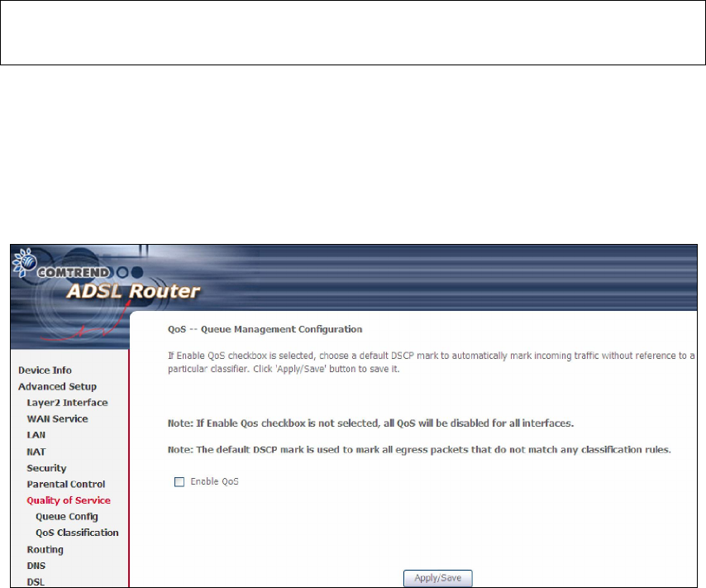The height and width of the screenshot is (588, 706).
Task: Enable the QoS checkbox
Action: coord(179,481)
